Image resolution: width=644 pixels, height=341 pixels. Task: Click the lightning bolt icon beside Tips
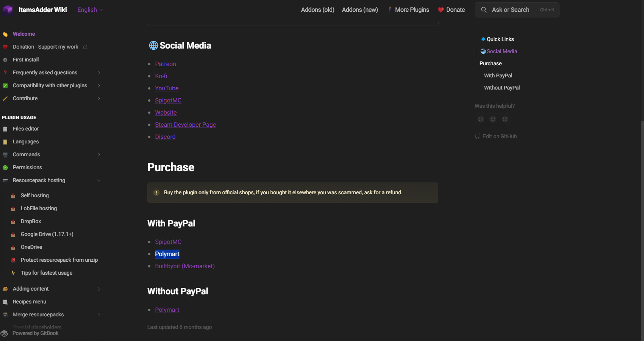[x=13, y=273]
